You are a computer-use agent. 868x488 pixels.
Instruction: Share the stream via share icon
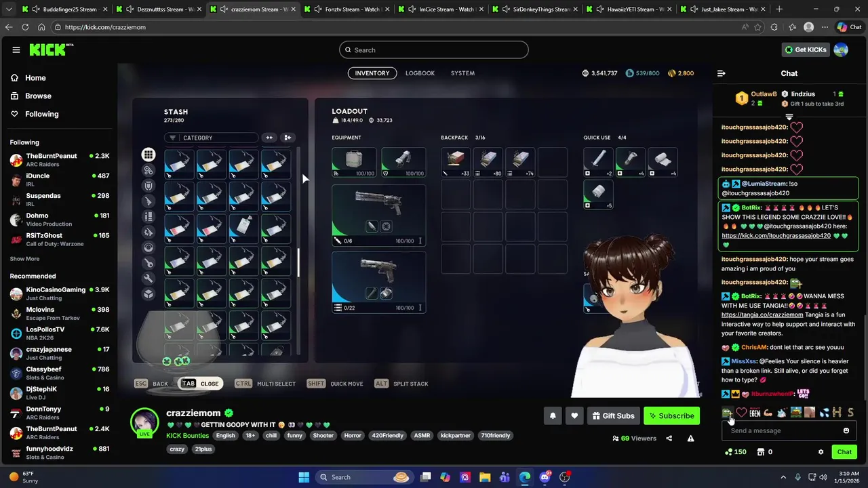[x=669, y=439]
